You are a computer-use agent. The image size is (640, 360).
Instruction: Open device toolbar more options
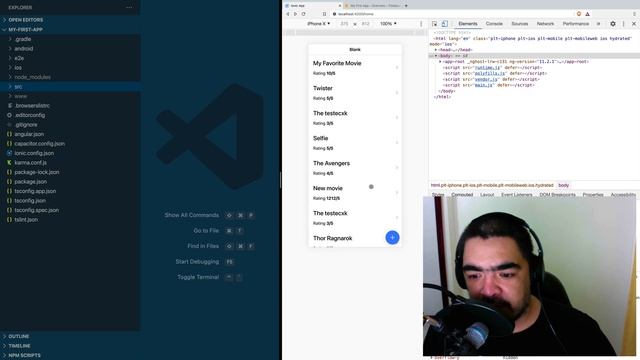[421, 24]
